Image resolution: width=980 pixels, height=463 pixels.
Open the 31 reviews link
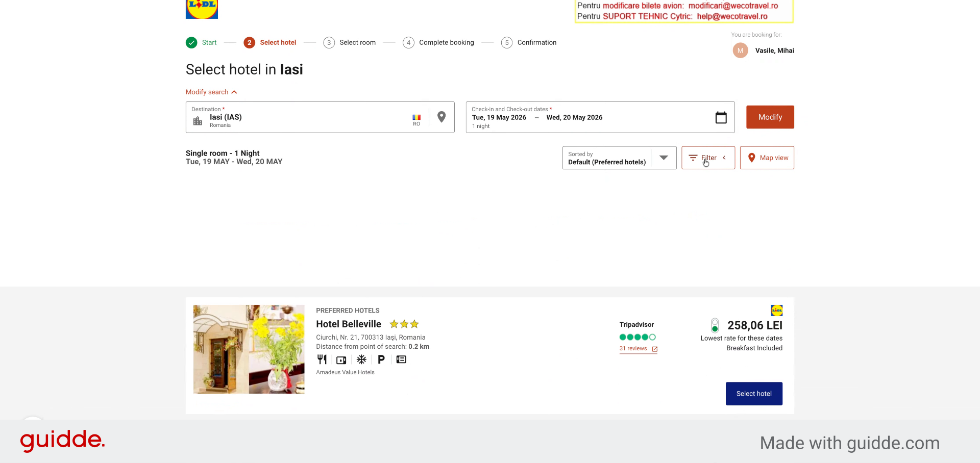click(x=638, y=349)
